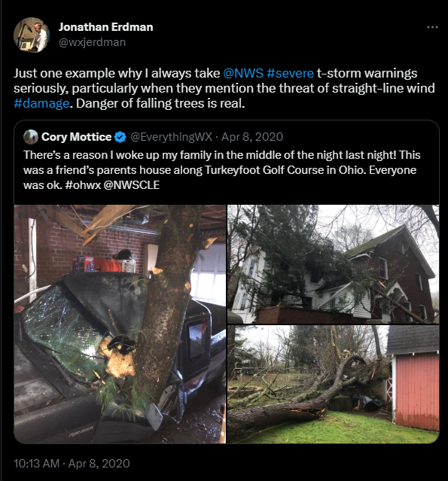
Task: Open the 10:13 AM Apr 8, 2020 timestamp
Action: (x=72, y=463)
